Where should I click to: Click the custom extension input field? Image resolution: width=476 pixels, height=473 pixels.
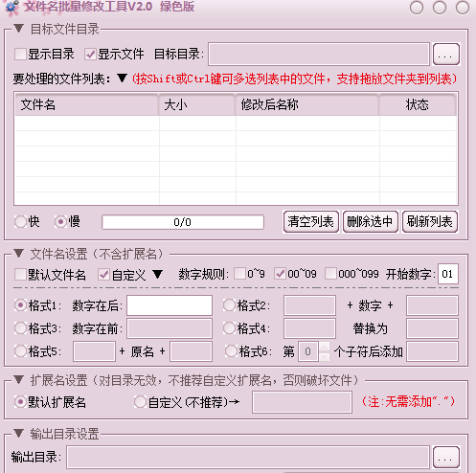click(x=302, y=402)
